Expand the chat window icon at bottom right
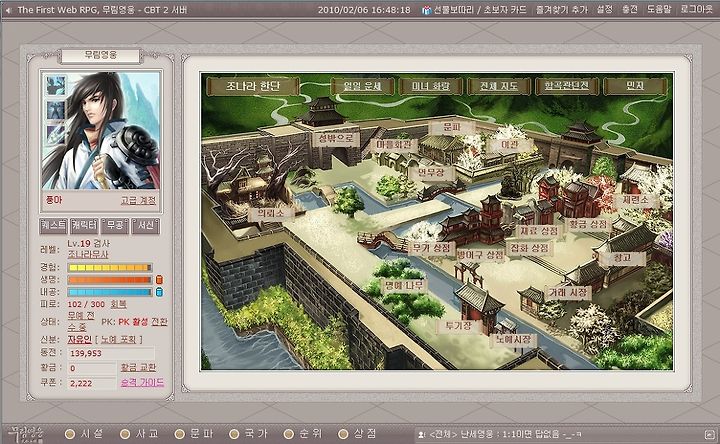Image resolution: width=720 pixels, height=444 pixels. 709,434
